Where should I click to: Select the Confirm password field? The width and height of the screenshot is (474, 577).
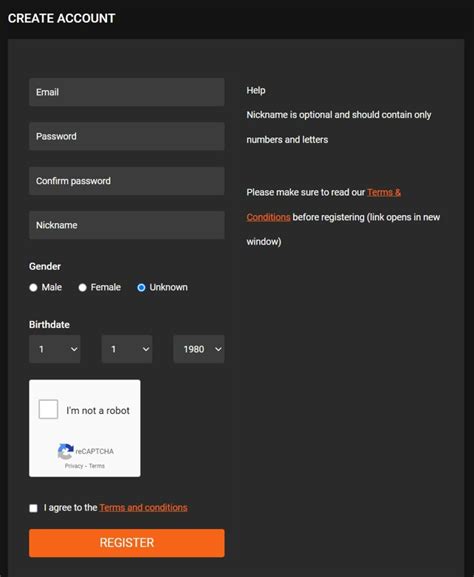pos(127,181)
